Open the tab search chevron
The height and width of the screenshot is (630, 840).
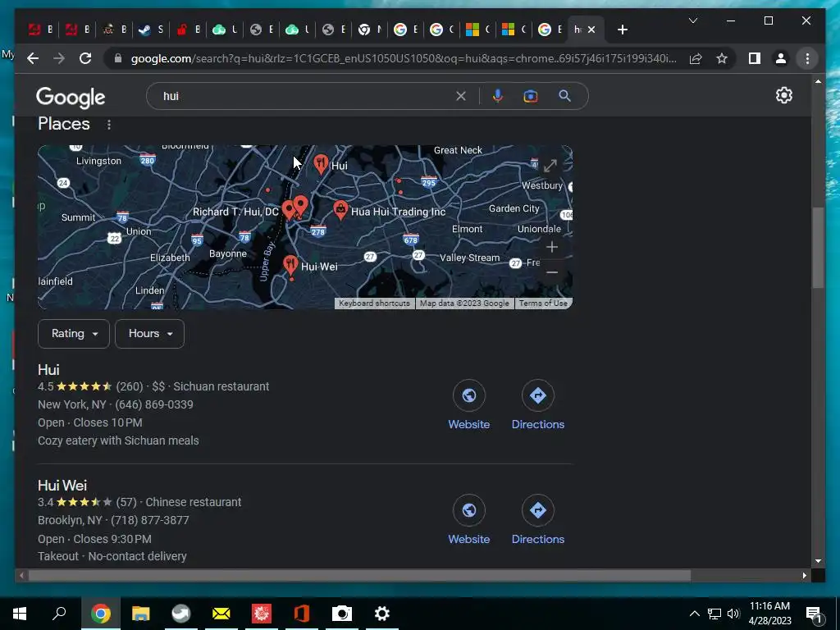tap(692, 21)
